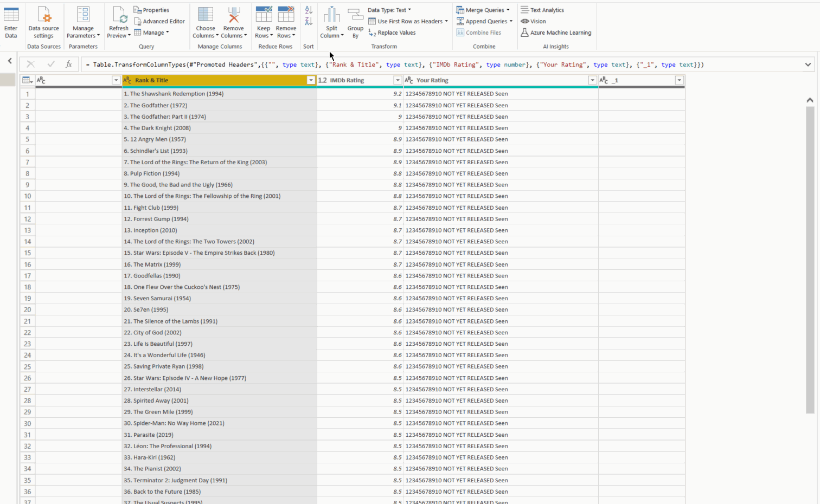Click the Choose Columns icon
The width and height of the screenshot is (820, 504).
pyautogui.click(x=206, y=15)
